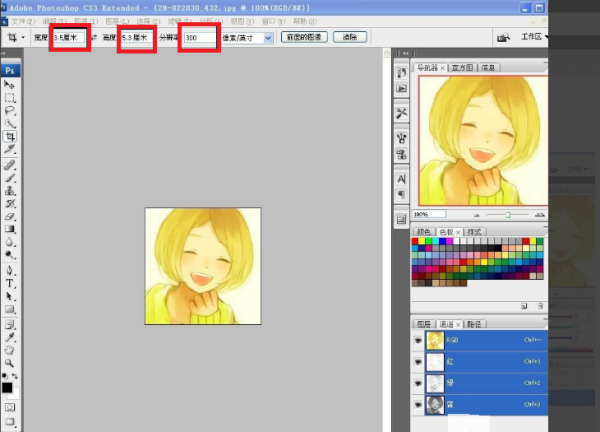Open the 窗口 menu
This screenshot has width=600, height=432.
click(x=273, y=21)
